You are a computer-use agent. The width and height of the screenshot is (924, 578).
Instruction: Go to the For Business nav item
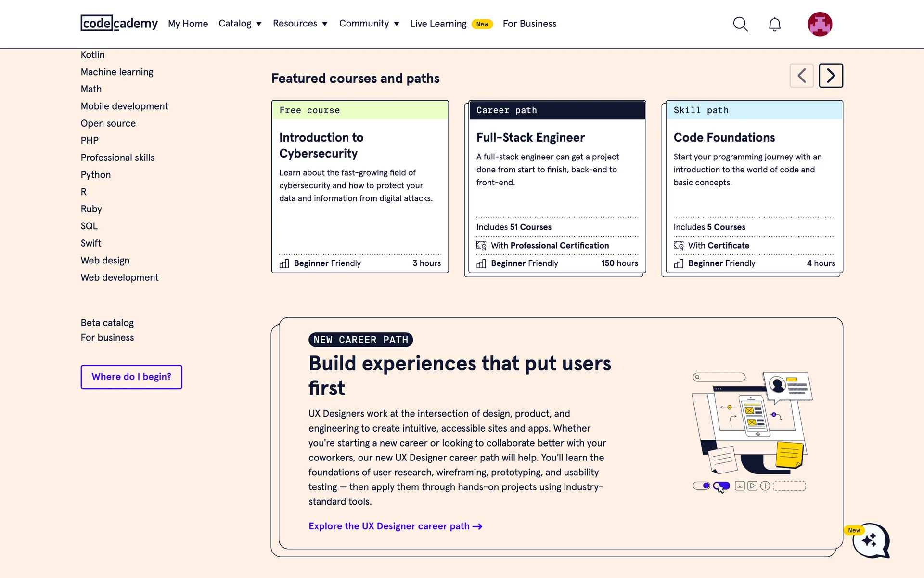pos(529,24)
